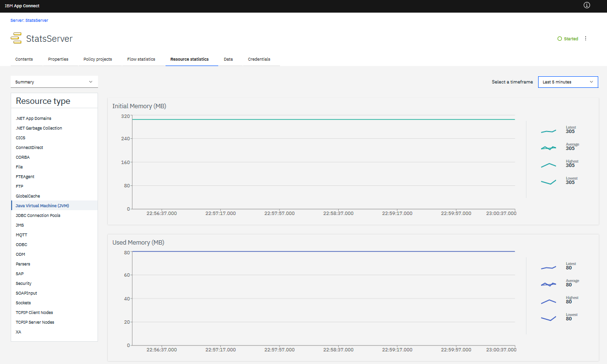Select .NET Garbage Collection resource type
Viewport: 607px width, 364px height.
54,128
